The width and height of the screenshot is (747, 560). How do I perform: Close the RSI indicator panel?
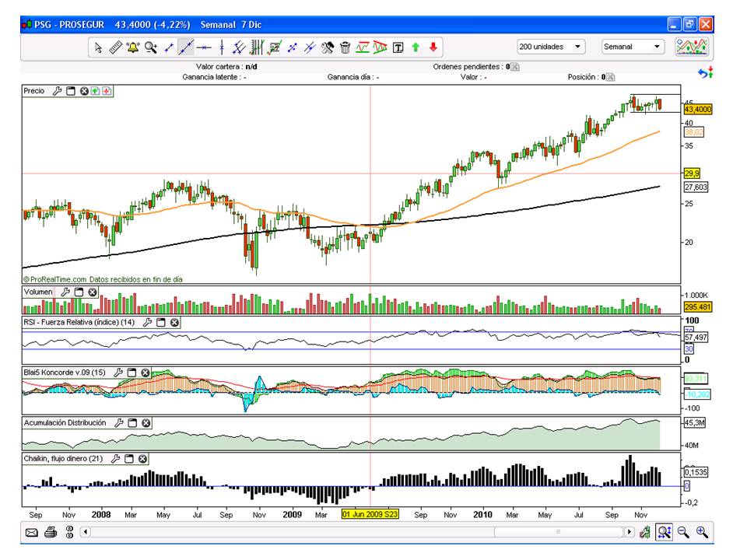pyautogui.click(x=174, y=322)
